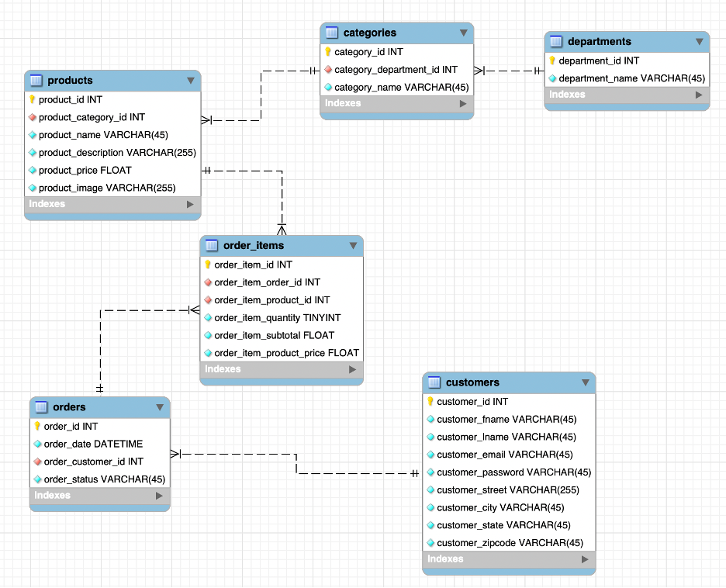Select the orders table title

pyautogui.click(x=69, y=407)
